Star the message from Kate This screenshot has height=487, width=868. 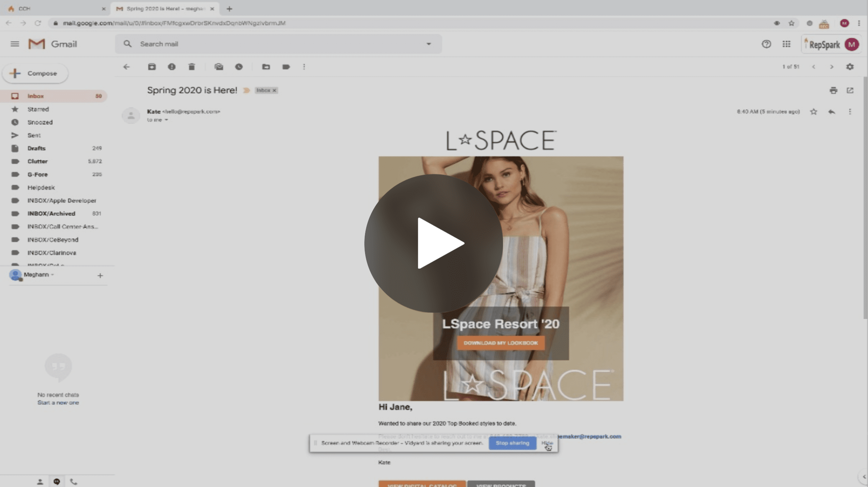(x=814, y=112)
